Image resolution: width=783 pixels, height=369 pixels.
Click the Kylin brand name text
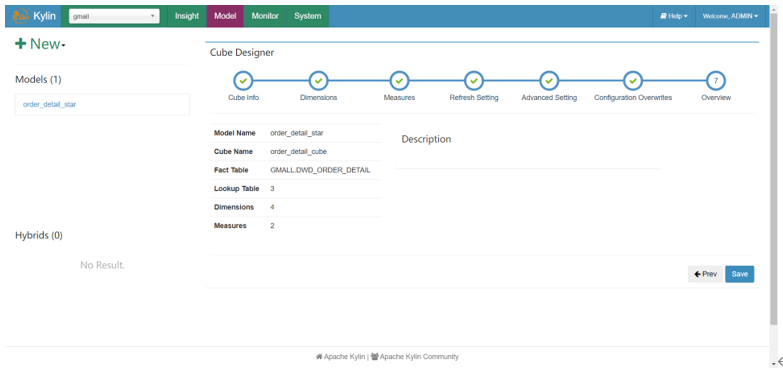pyautogui.click(x=44, y=16)
